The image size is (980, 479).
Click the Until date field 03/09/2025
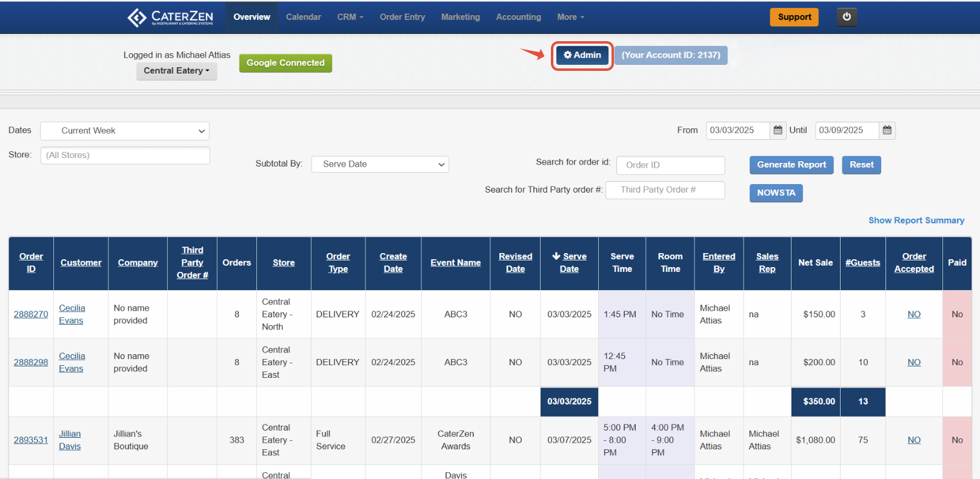[x=847, y=130]
